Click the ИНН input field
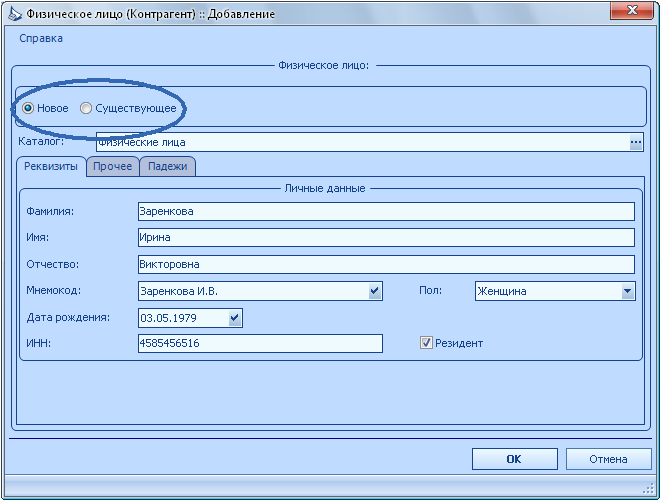This screenshot has height=503, width=662. pos(260,343)
